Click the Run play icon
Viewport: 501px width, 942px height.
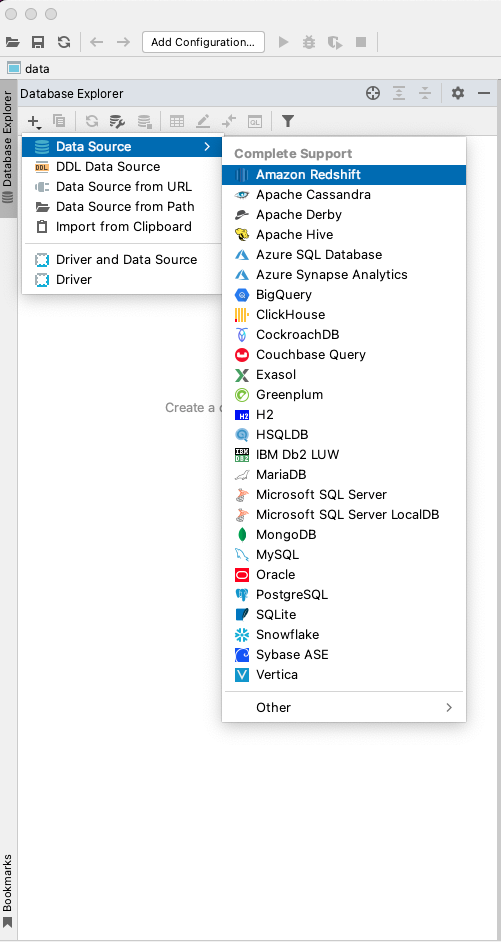coord(284,42)
